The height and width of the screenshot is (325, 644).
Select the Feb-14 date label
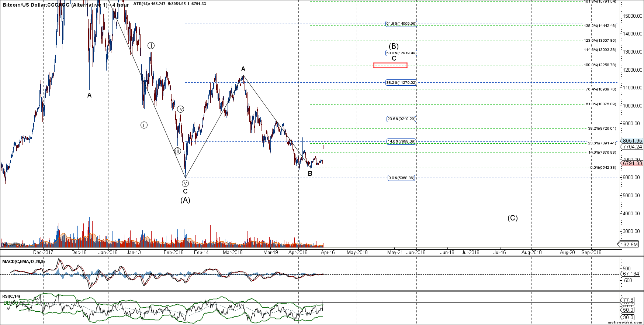pos(201,253)
